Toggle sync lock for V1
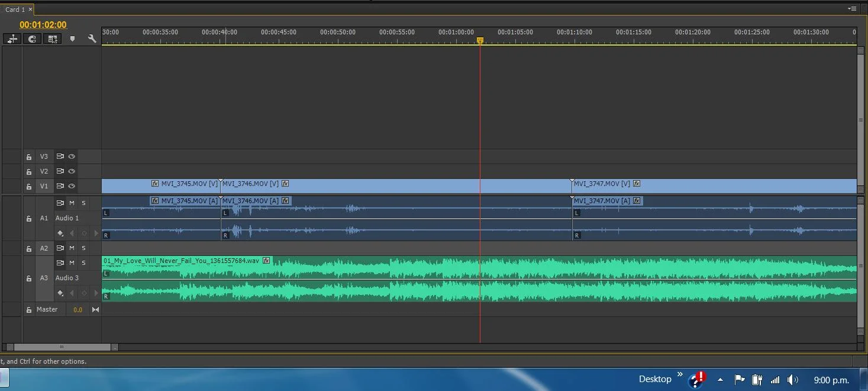 click(x=60, y=186)
